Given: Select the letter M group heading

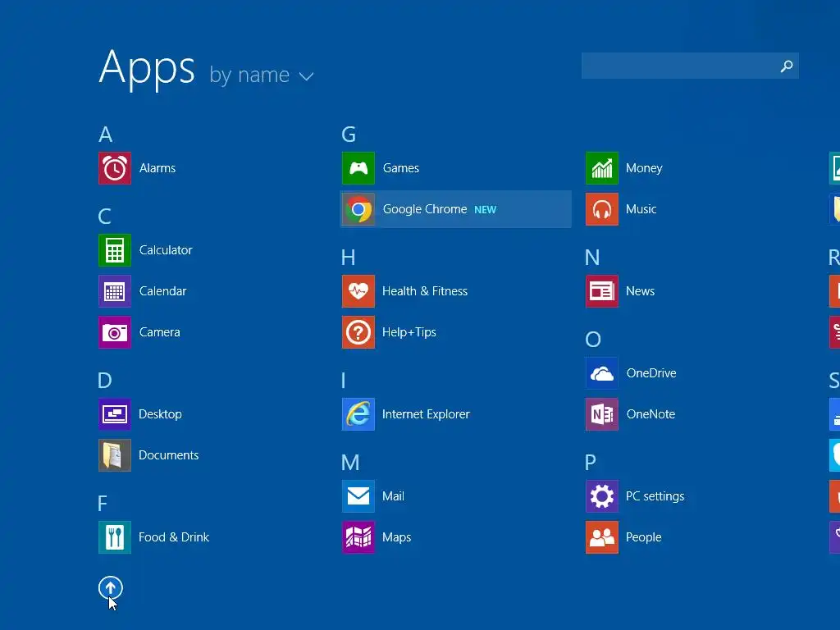Looking at the screenshot, I should 350,463.
